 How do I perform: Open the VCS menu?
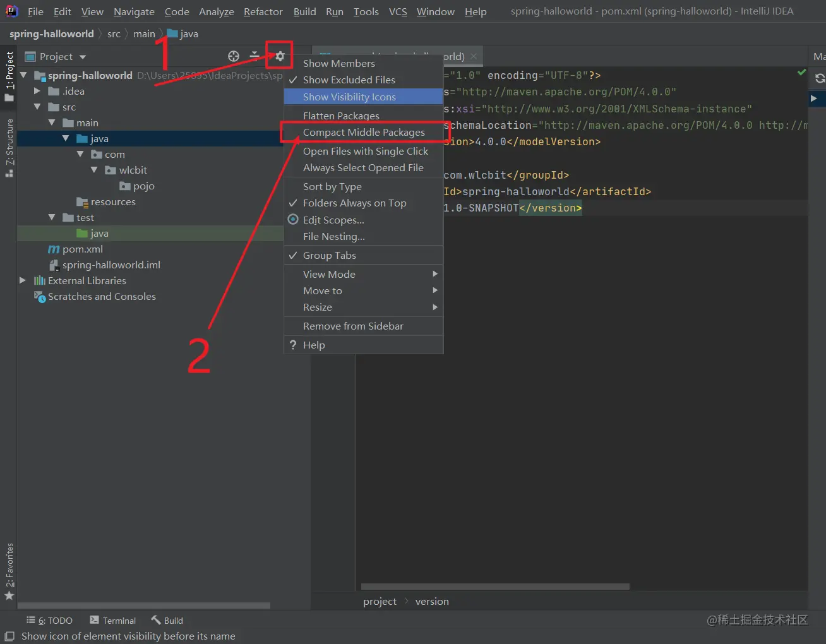click(398, 11)
